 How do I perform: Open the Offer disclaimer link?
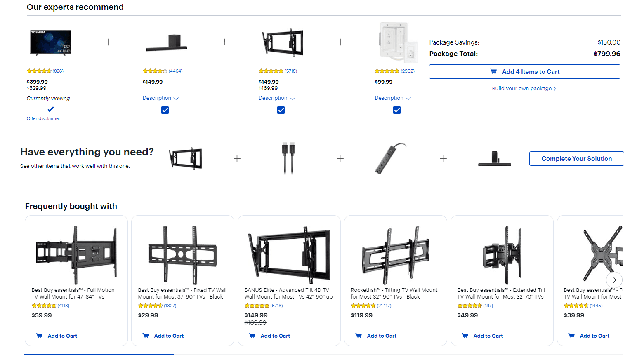tap(43, 118)
